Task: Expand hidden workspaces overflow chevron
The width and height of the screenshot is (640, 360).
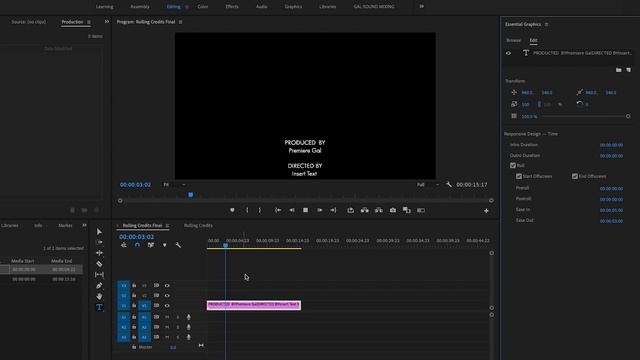Action: tap(422, 6)
